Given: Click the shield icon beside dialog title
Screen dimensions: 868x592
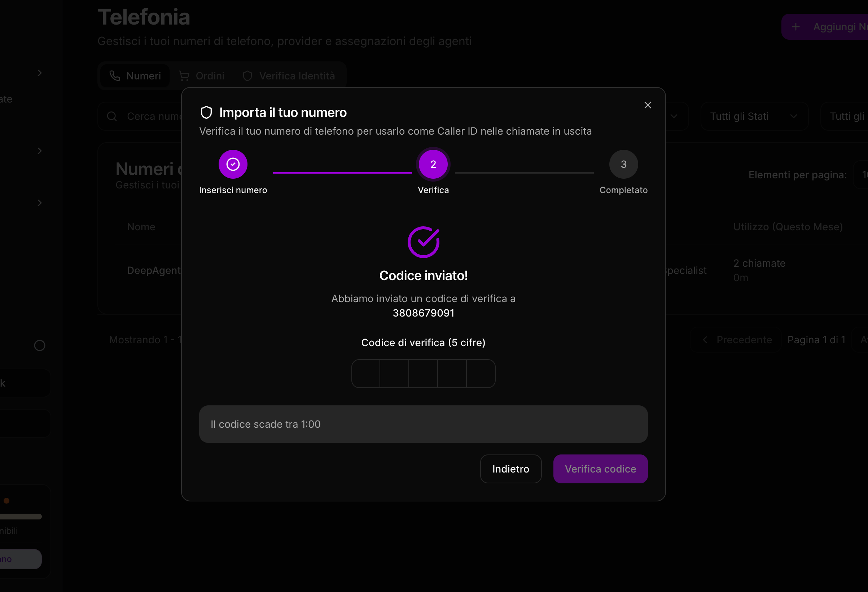Looking at the screenshot, I should coord(206,112).
